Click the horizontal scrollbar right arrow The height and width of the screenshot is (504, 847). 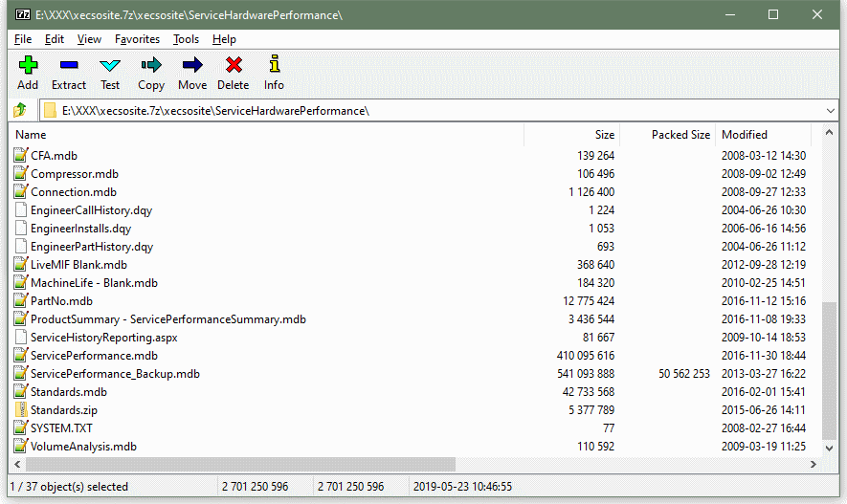click(x=813, y=464)
